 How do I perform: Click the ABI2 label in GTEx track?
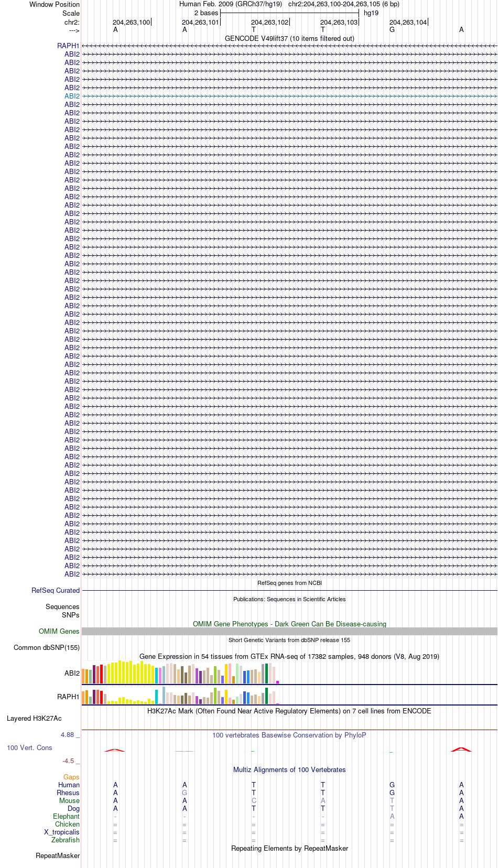[72, 674]
